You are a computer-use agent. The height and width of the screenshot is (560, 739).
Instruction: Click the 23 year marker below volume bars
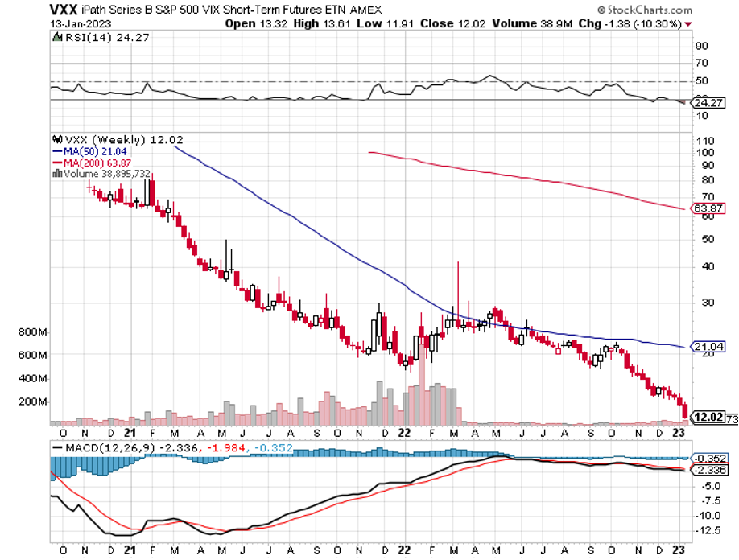(679, 431)
